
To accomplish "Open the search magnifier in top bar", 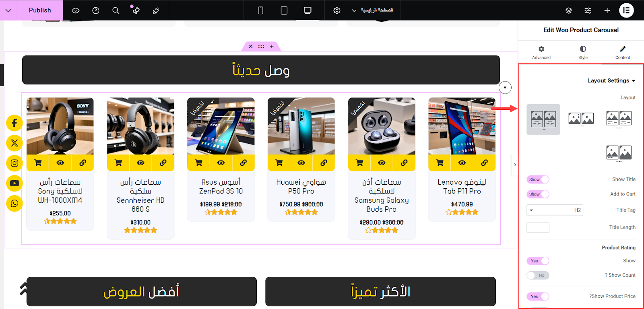I will (x=116, y=10).
